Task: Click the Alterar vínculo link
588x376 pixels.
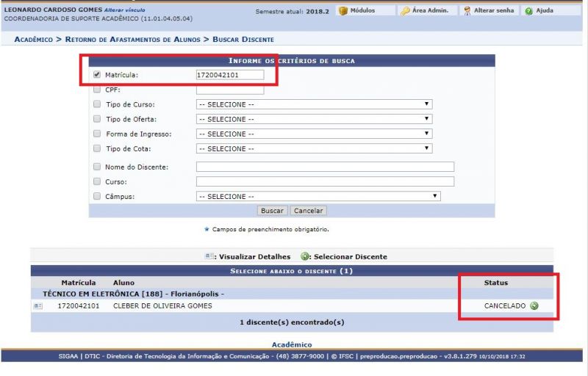Action: (x=124, y=10)
